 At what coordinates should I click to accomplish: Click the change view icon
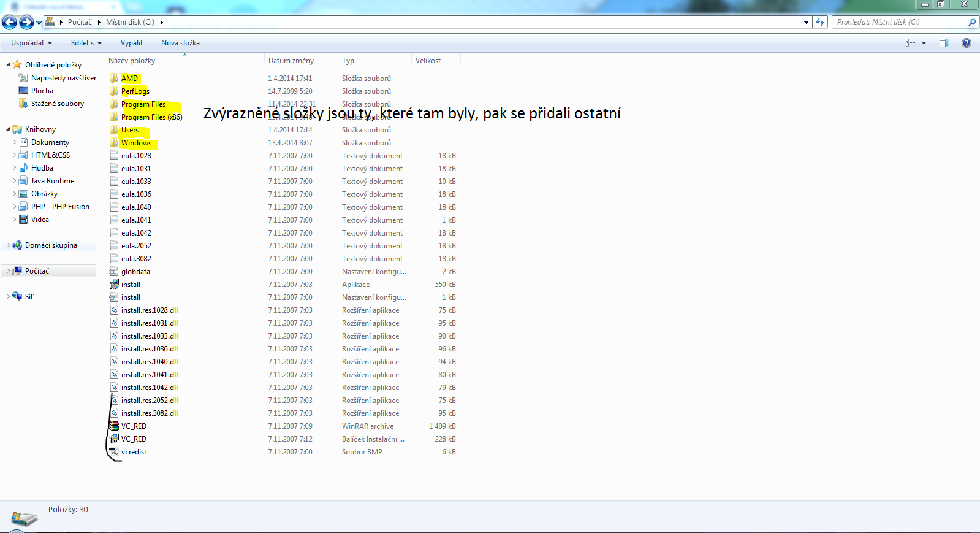[911, 43]
